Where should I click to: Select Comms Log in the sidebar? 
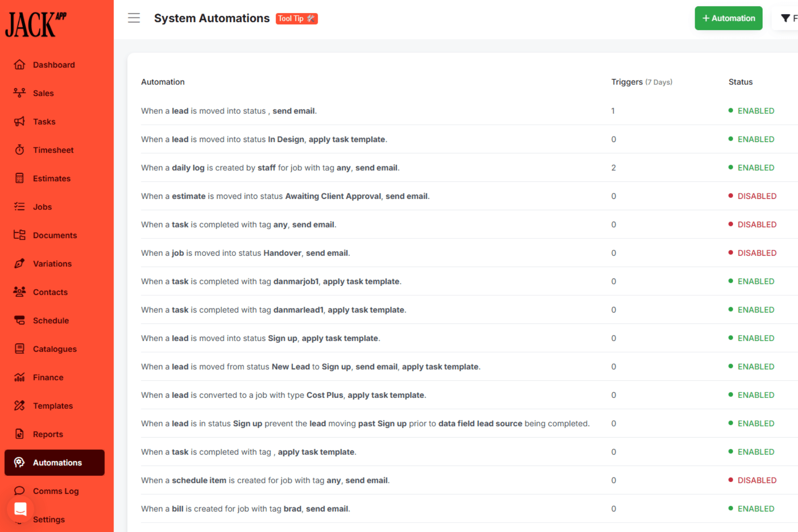[x=56, y=491]
